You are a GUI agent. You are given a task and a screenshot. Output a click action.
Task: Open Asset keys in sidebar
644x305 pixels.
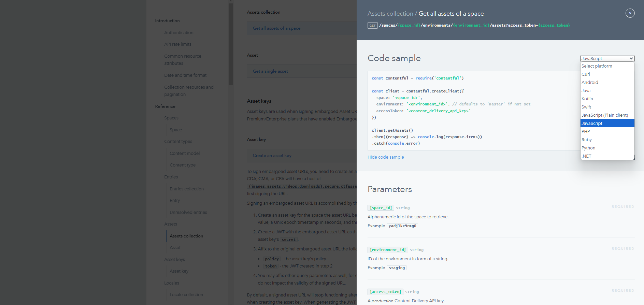coord(174,260)
